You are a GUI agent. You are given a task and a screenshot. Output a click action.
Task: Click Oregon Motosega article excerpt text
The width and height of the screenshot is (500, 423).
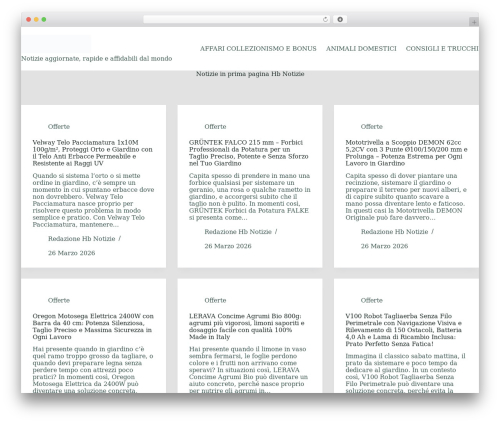(x=93, y=369)
